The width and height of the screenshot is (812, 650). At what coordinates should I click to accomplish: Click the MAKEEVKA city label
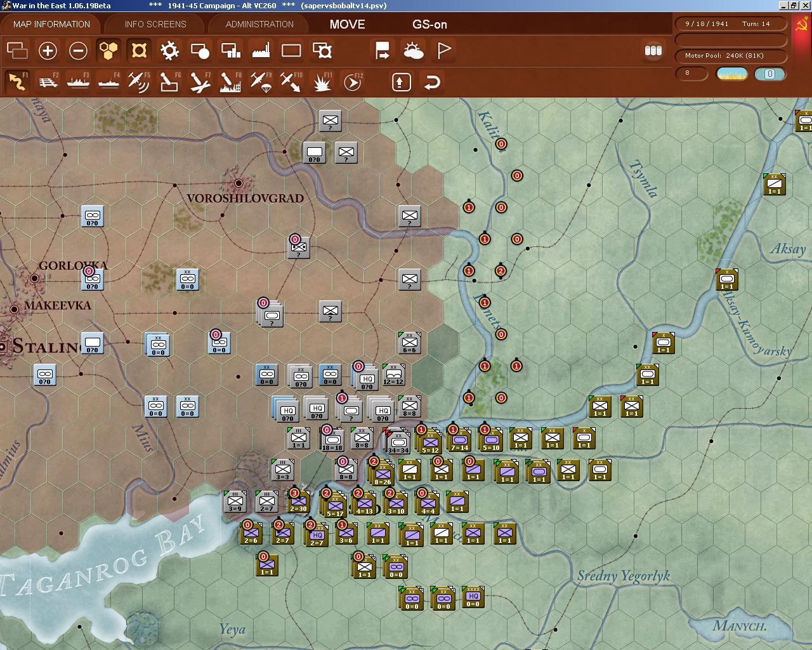click(x=58, y=305)
